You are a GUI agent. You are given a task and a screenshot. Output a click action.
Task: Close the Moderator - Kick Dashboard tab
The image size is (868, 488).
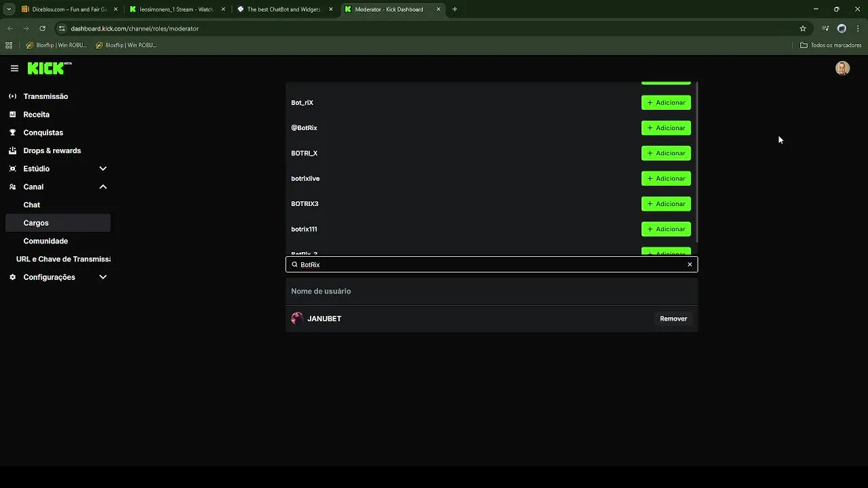438,9
